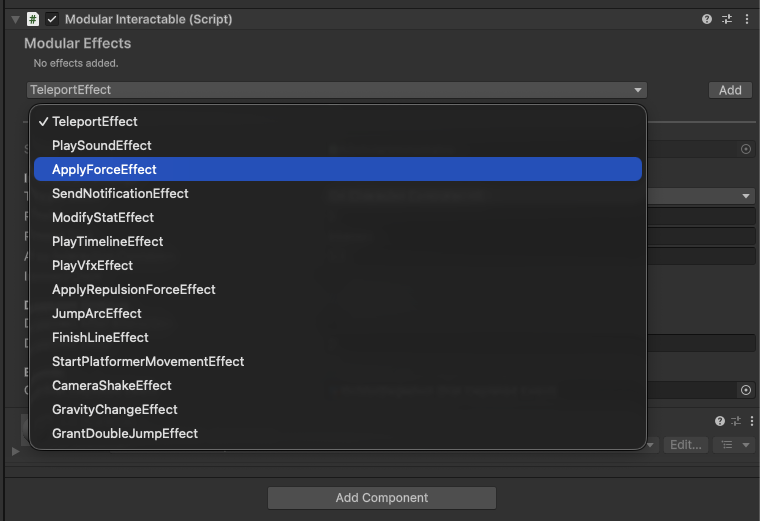The height and width of the screenshot is (521, 760).
Task: Open presets for Modular Interactable component
Action: coord(727,19)
